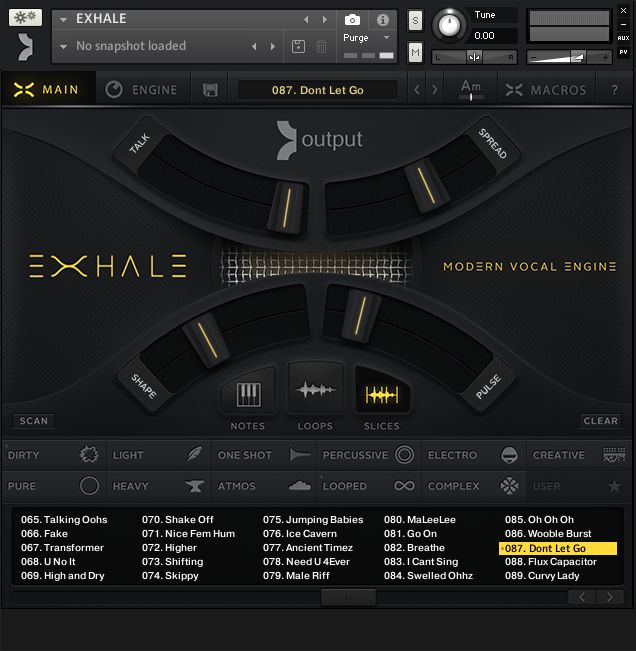Open the MAIN tab
Viewport: 636px width, 651px height.
pyautogui.click(x=47, y=90)
